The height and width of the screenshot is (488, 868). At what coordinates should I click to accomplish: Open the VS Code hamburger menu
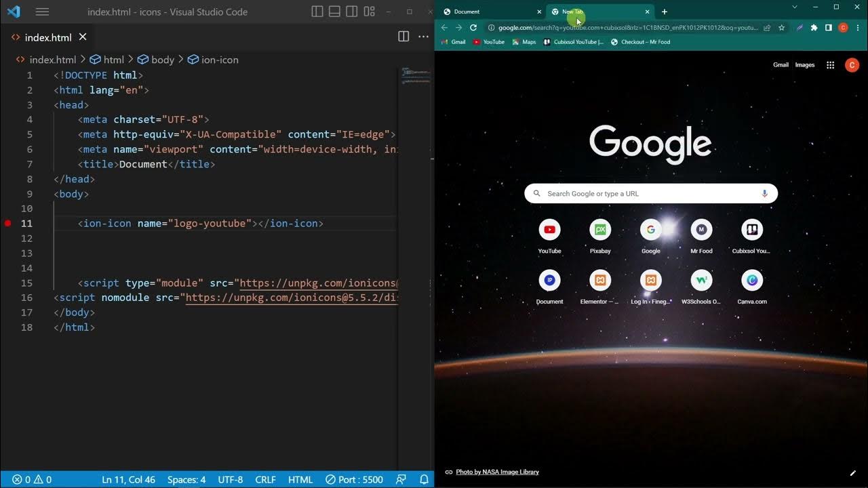pos(42,12)
